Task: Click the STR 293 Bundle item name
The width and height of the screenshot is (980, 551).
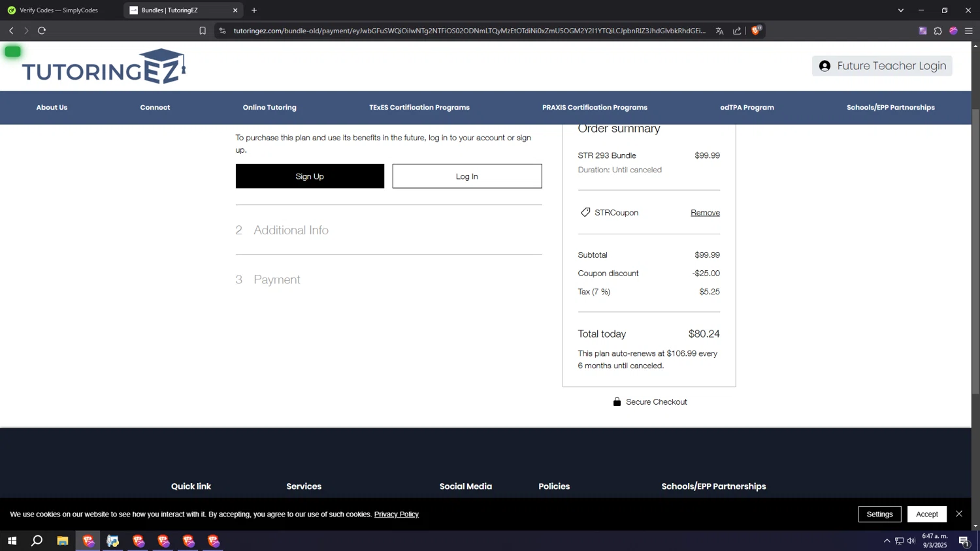Action: coord(607,155)
